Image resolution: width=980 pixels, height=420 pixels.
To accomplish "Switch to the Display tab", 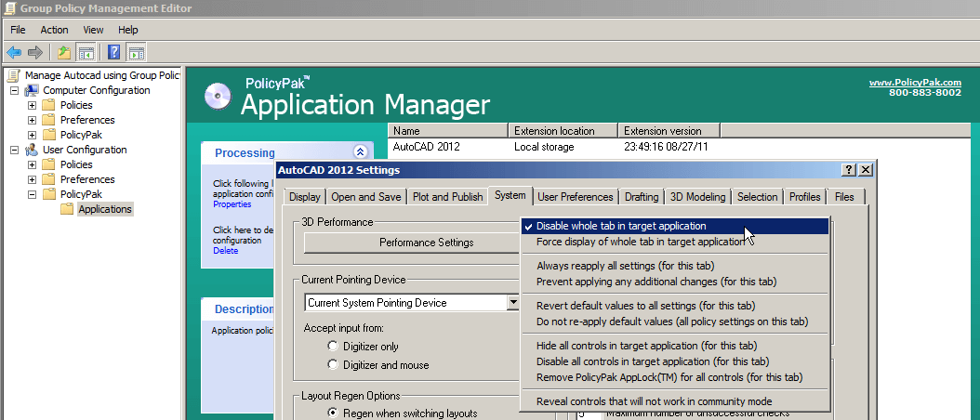I will tap(304, 197).
